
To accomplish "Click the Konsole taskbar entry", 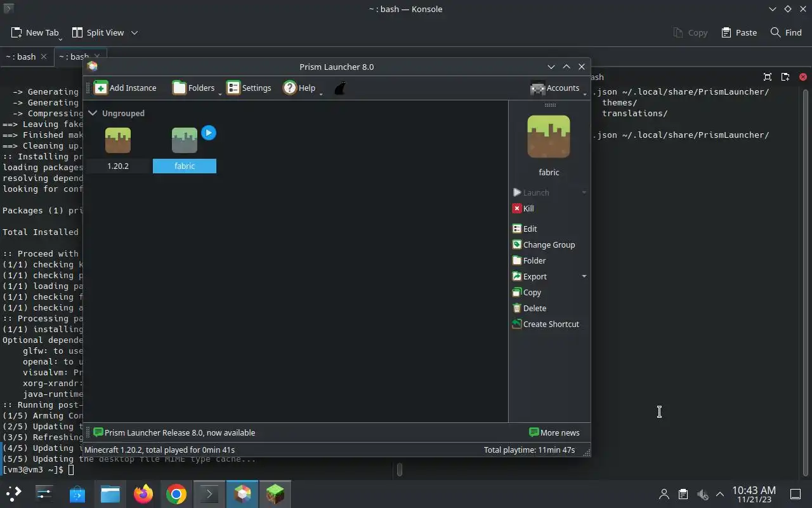I will pos(209,493).
